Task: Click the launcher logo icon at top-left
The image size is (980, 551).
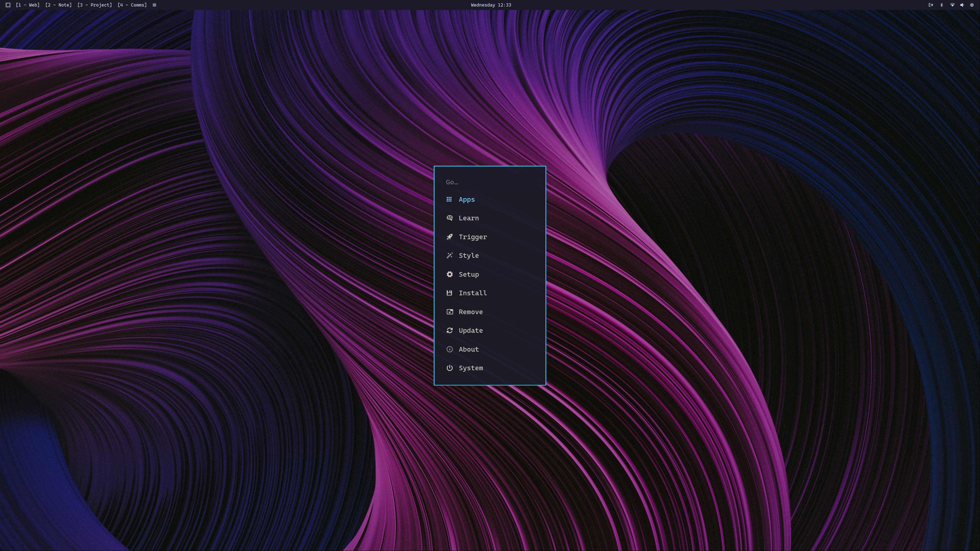Action: click(x=8, y=5)
